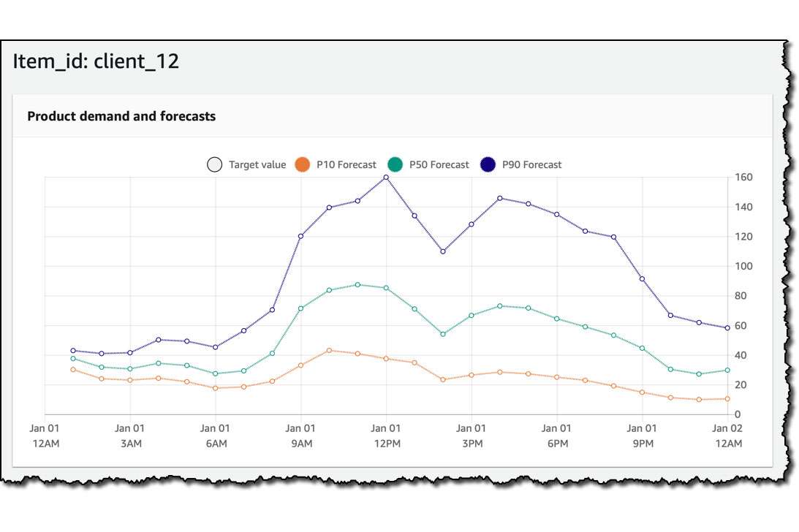Select the last P10 point at Jan 02 12AM
Screen dimensions: 799x532
pyautogui.click(x=727, y=399)
